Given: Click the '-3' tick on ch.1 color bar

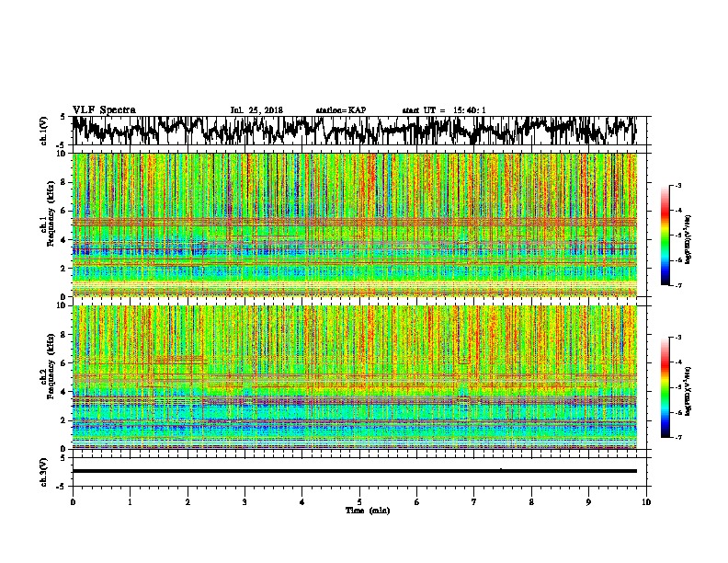Looking at the screenshot, I should [x=677, y=186].
